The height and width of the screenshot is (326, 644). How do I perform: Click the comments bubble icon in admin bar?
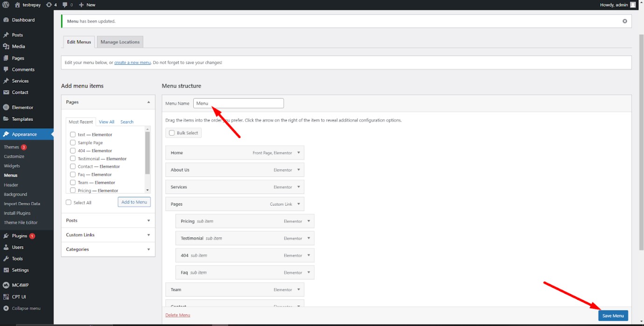[x=65, y=5]
